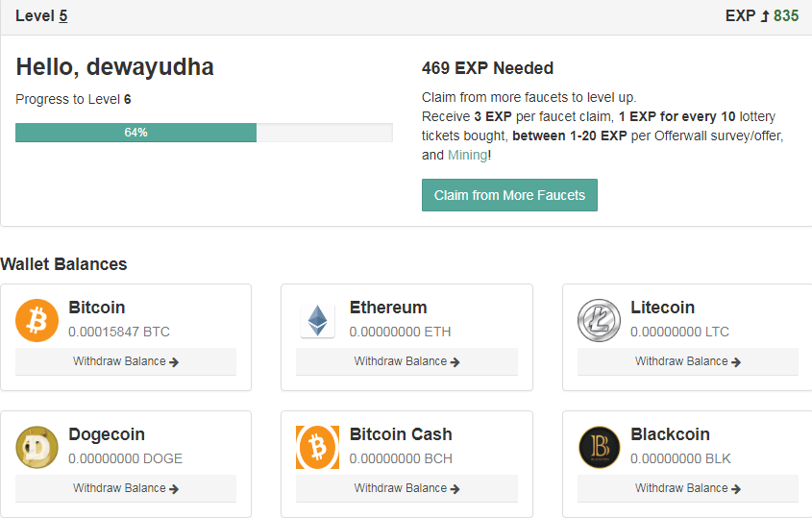812x518 pixels.
Task: Withdraw Balance from the Bitcoin Cash wallet
Action: click(407, 488)
